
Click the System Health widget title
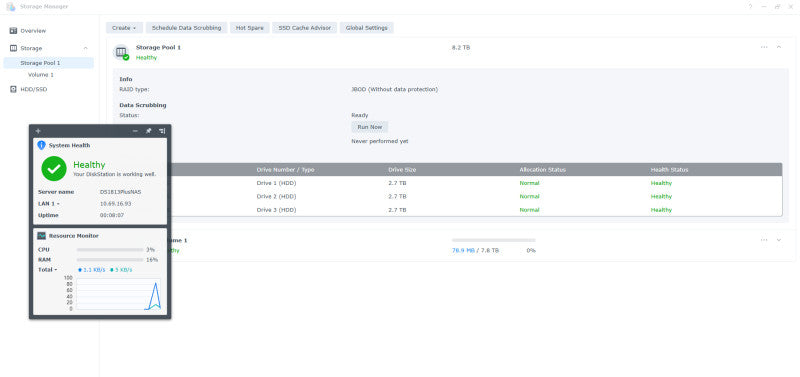pyautogui.click(x=69, y=145)
